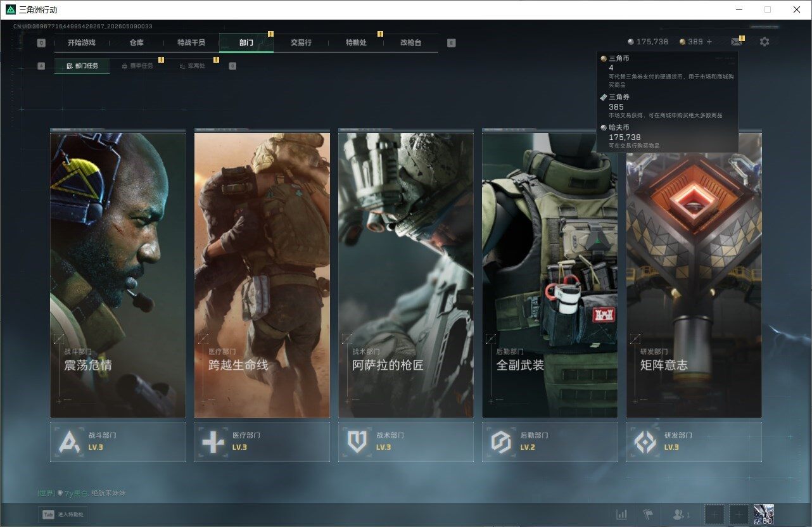Open the friends icon showing 1
The height and width of the screenshot is (527, 812).
[681, 515]
